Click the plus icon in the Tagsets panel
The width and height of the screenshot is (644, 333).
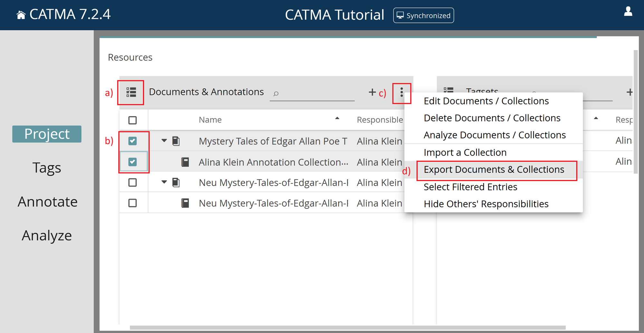coord(630,92)
